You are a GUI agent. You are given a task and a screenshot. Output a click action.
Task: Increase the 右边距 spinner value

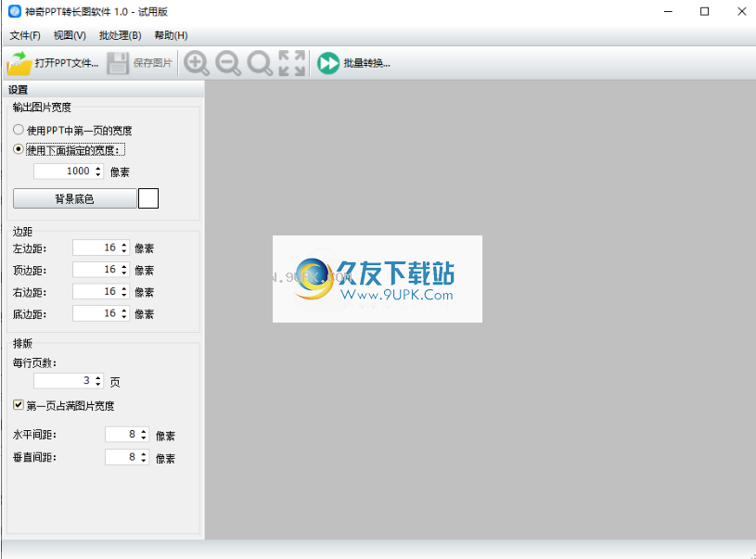click(x=124, y=288)
